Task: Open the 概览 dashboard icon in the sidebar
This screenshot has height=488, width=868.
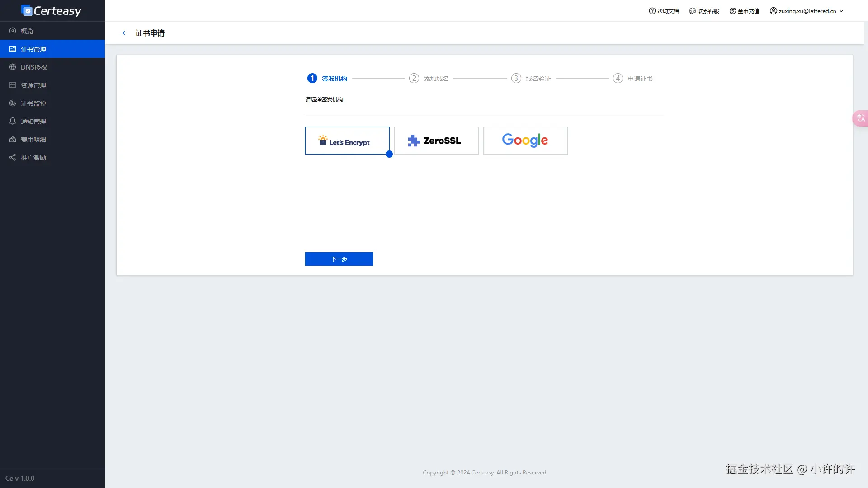Action: 12,31
